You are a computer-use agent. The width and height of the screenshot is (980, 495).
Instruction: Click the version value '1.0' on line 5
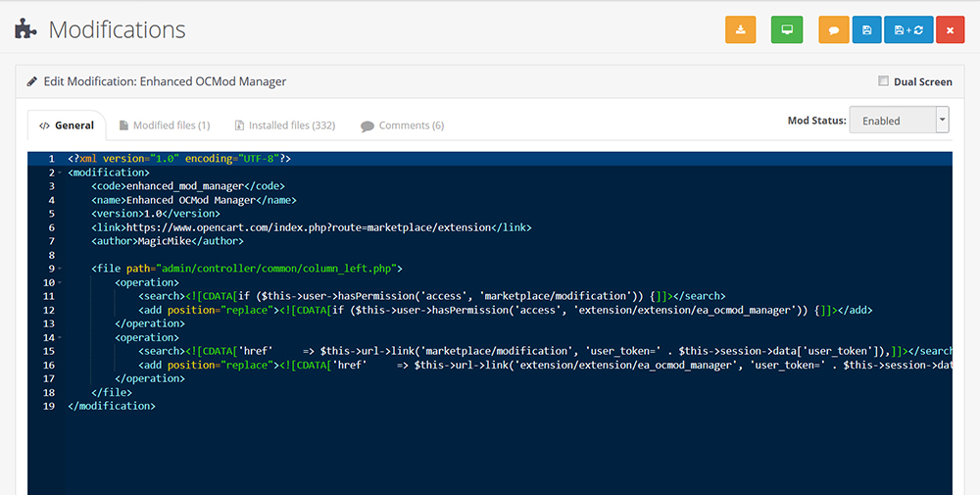[153, 214]
